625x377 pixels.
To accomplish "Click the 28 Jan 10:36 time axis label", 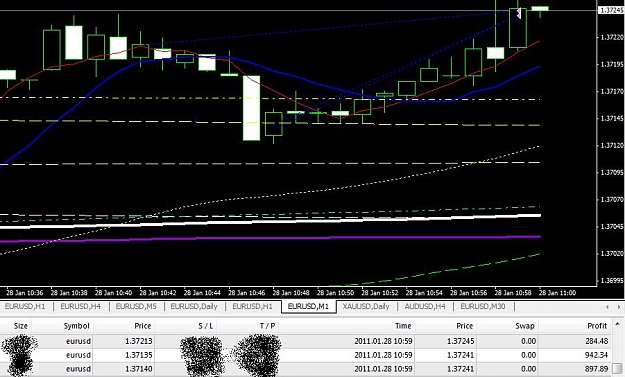I will point(25,293).
